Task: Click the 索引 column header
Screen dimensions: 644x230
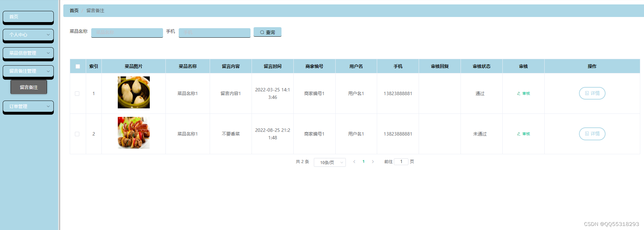Action: (94, 66)
